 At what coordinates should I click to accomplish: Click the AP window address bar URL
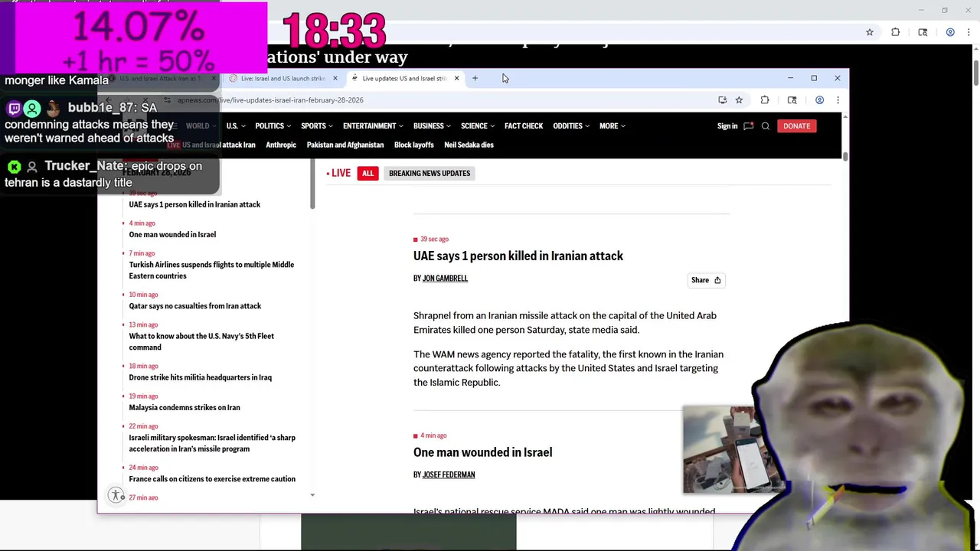tap(270, 100)
